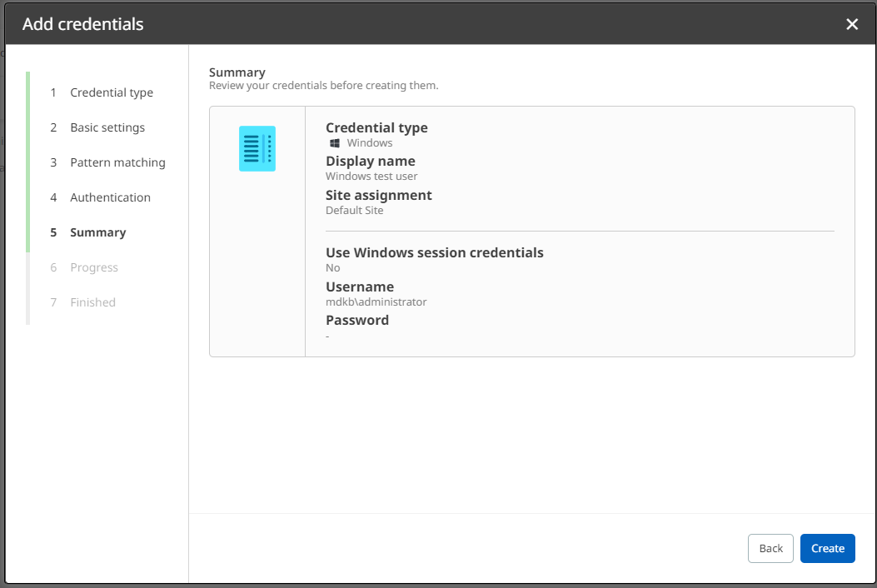Click the 'Use Windows session credentials' label
Viewport: 877px width, 588px height.
coord(434,252)
